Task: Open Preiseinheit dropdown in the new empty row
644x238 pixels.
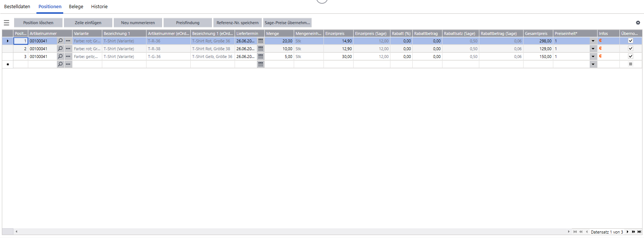Action: (x=593, y=64)
